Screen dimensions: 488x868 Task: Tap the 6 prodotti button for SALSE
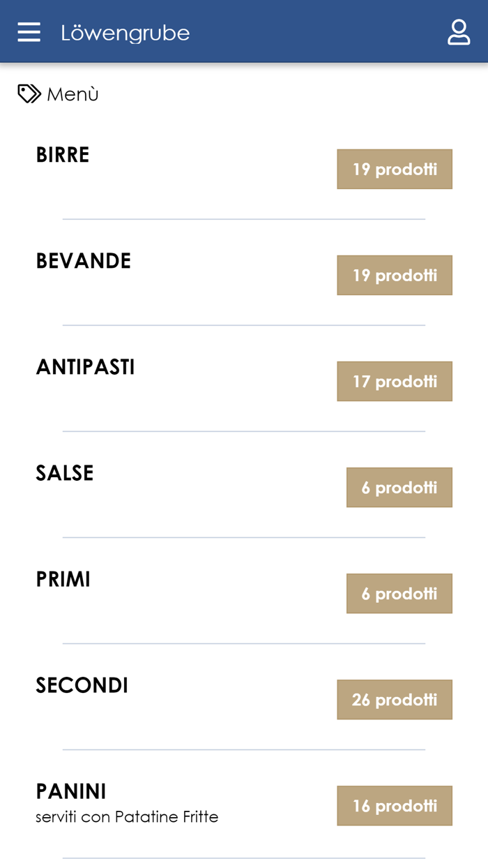click(399, 487)
